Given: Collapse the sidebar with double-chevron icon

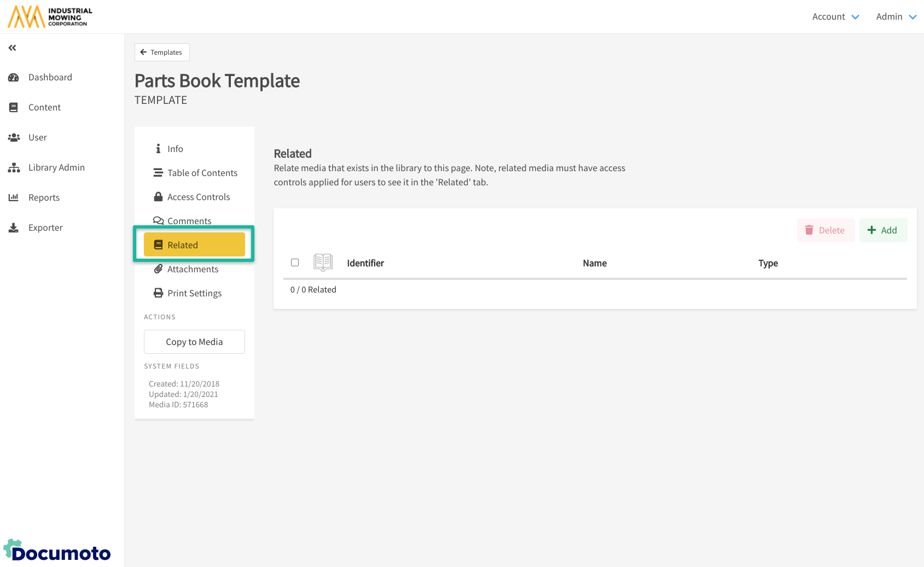Looking at the screenshot, I should [13, 48].
